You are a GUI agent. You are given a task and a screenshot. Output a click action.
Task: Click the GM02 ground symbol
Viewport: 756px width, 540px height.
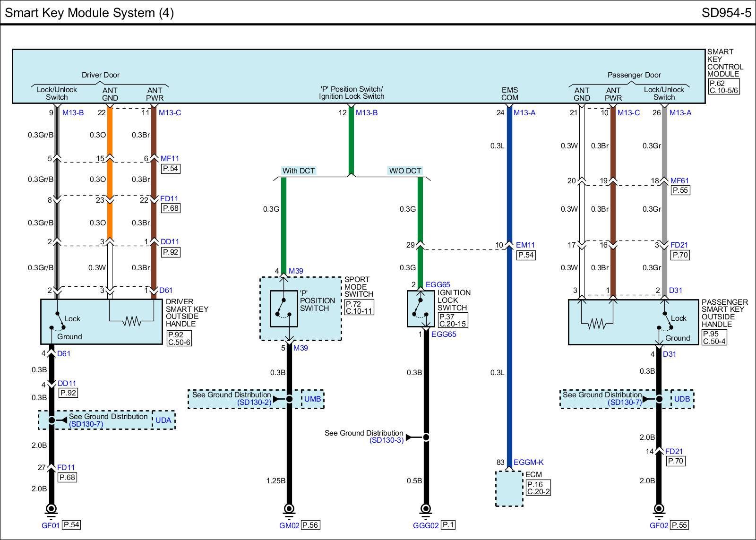[x=289, y=509]
